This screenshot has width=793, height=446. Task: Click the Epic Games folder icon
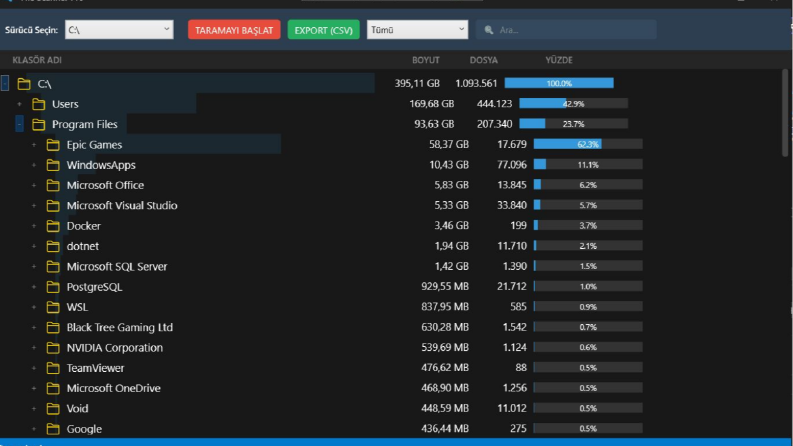[53, 145]
